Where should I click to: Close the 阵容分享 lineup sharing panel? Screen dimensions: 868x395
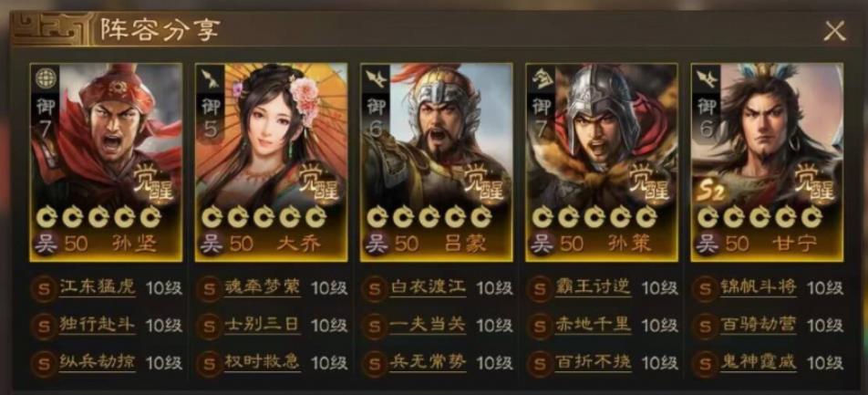coord(834,31)
